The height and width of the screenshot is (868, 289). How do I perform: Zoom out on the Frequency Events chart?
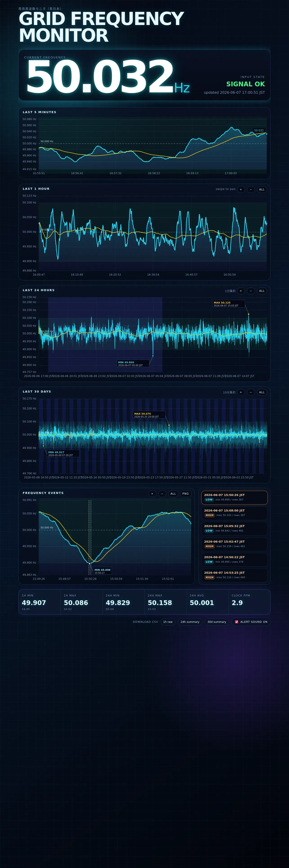pyautogui.click(x=162, y=494)
